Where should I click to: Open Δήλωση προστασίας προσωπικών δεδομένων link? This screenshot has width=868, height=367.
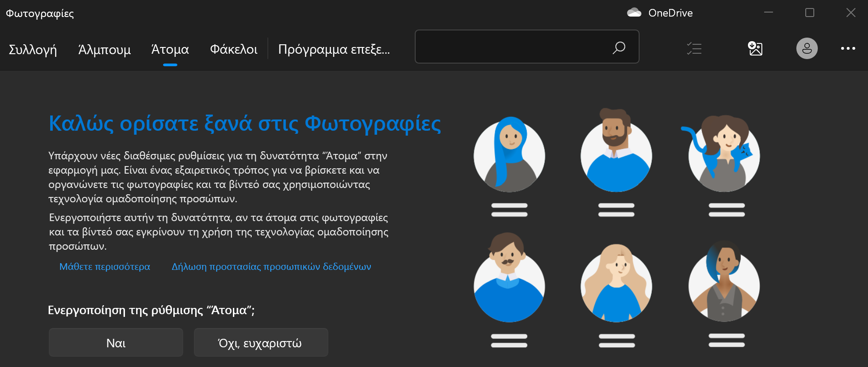(271, 267)
